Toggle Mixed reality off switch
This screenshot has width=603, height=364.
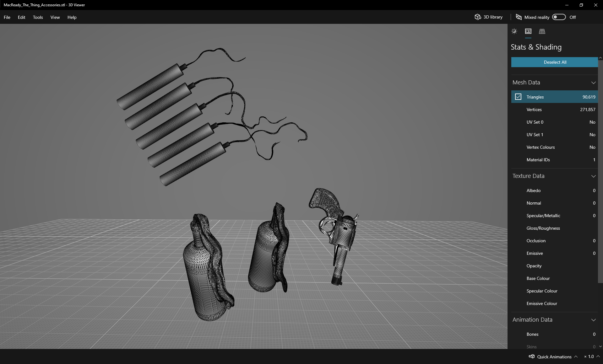tap(559, 17)
